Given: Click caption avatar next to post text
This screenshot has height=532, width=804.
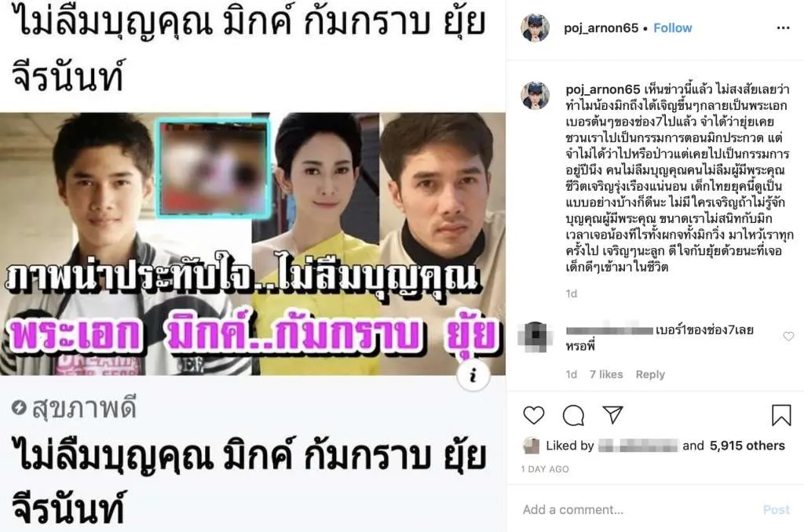Looking at the screenshot, I should (x=535, y=95).
